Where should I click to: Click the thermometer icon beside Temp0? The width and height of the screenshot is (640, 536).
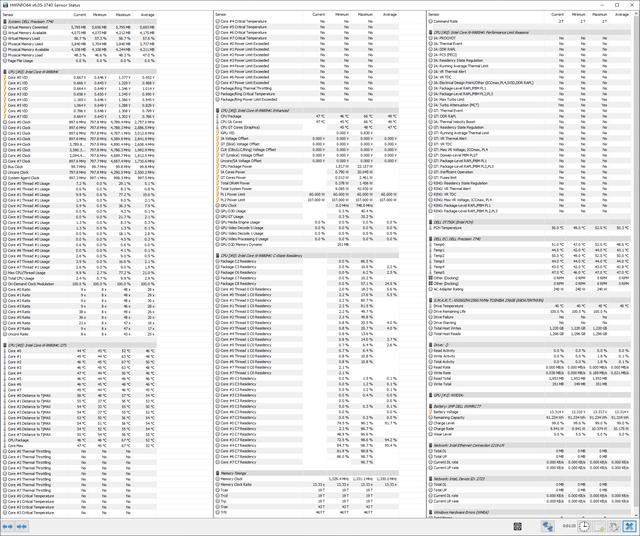[430, 245]
